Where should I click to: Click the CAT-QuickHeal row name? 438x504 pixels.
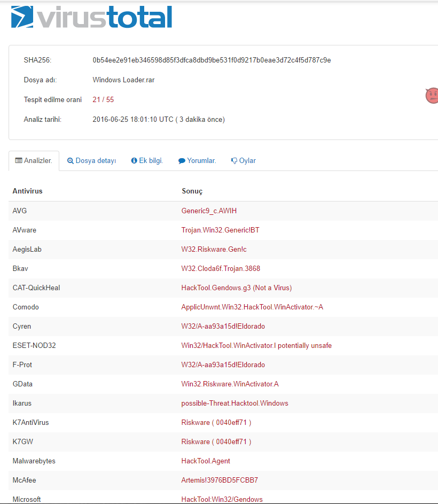tap(36, 288)
